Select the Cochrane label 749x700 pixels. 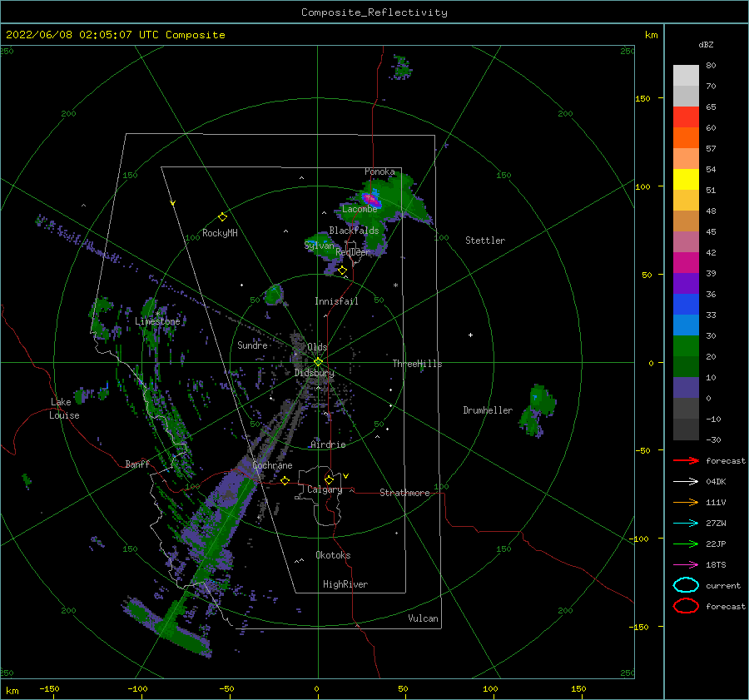click(x=272, y=465)
